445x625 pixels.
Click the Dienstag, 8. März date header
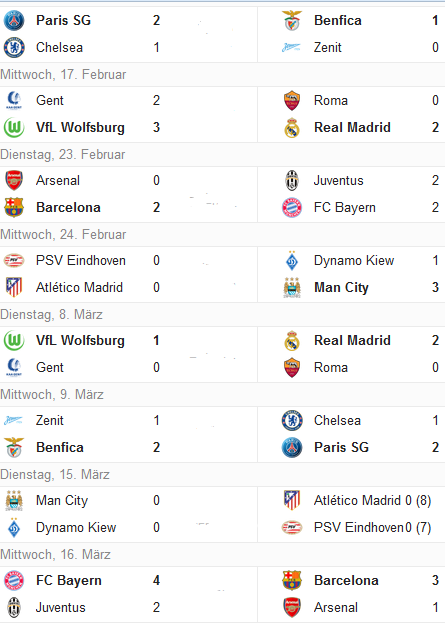222,314
